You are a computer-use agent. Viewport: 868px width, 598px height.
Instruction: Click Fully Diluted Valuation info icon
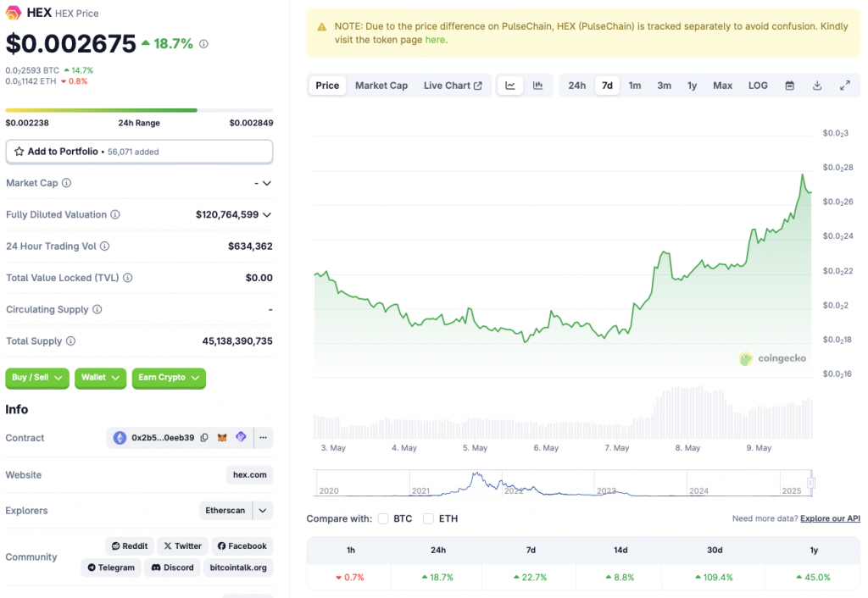[x=115, y=214]
